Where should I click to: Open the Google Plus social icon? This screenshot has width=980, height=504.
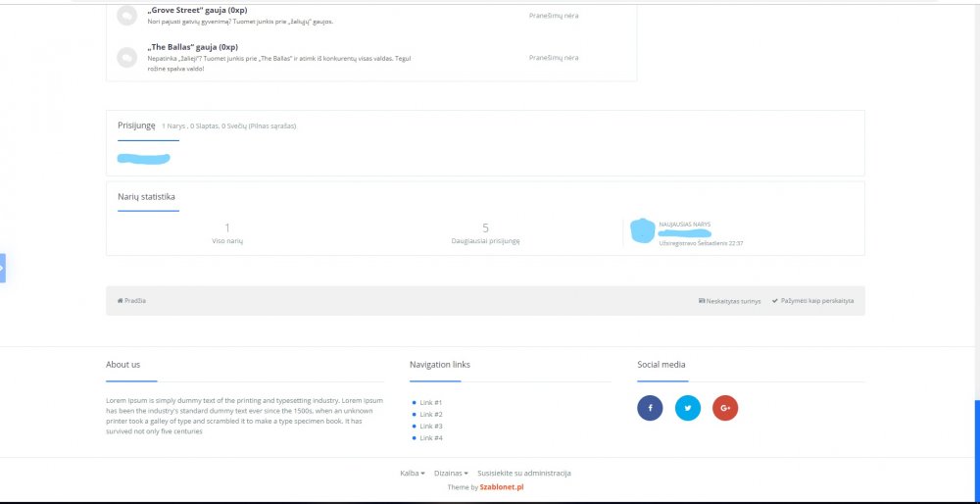click(x=725, y=408)
